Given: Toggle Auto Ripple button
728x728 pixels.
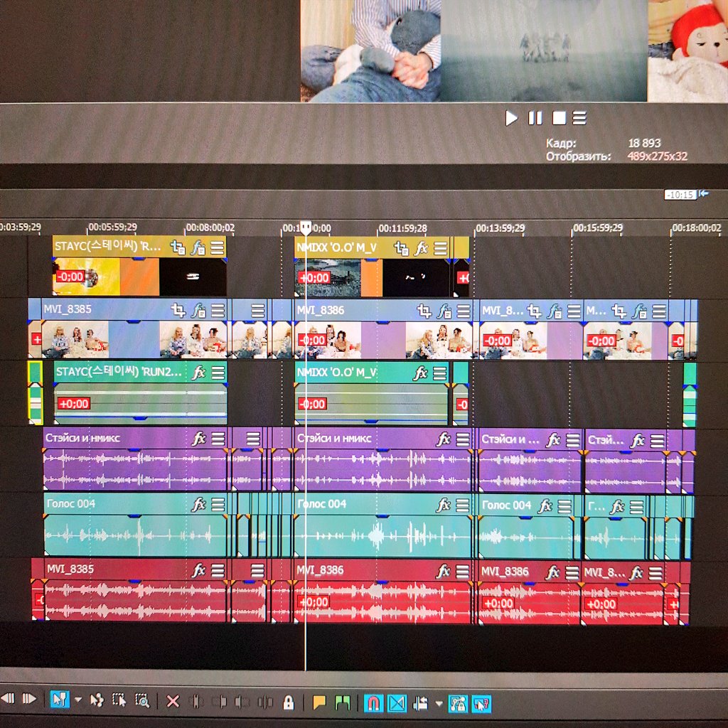Looking at the screenshot, I should pos(420,703).
